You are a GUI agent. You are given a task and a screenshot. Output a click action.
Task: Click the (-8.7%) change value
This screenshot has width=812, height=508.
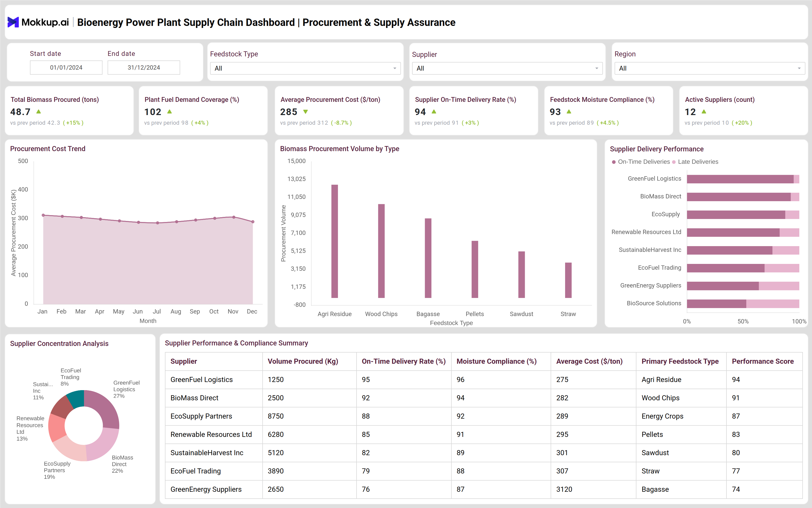tap(341, 123)
